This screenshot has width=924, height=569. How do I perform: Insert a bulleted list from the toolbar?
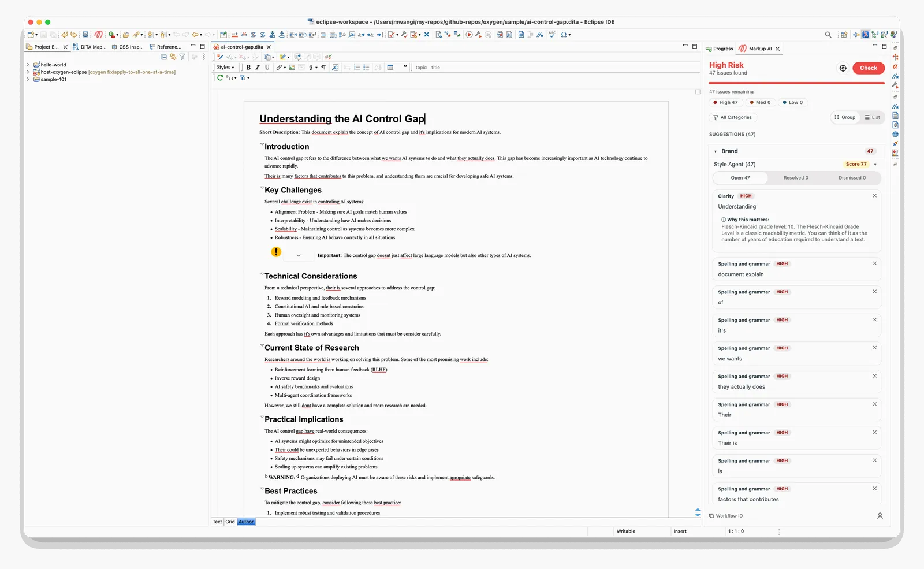click(366, 68)
